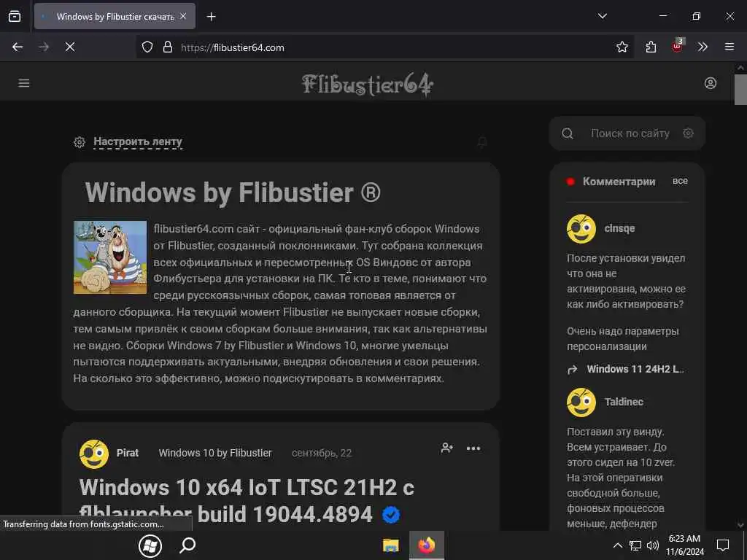
Task: Open uBlock Origin extension icon
Action: click(678, 46)
